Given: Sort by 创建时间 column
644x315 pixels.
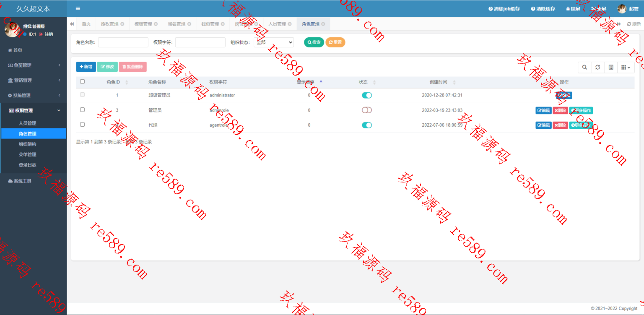Looking at the screenshot, I should 442,82.
